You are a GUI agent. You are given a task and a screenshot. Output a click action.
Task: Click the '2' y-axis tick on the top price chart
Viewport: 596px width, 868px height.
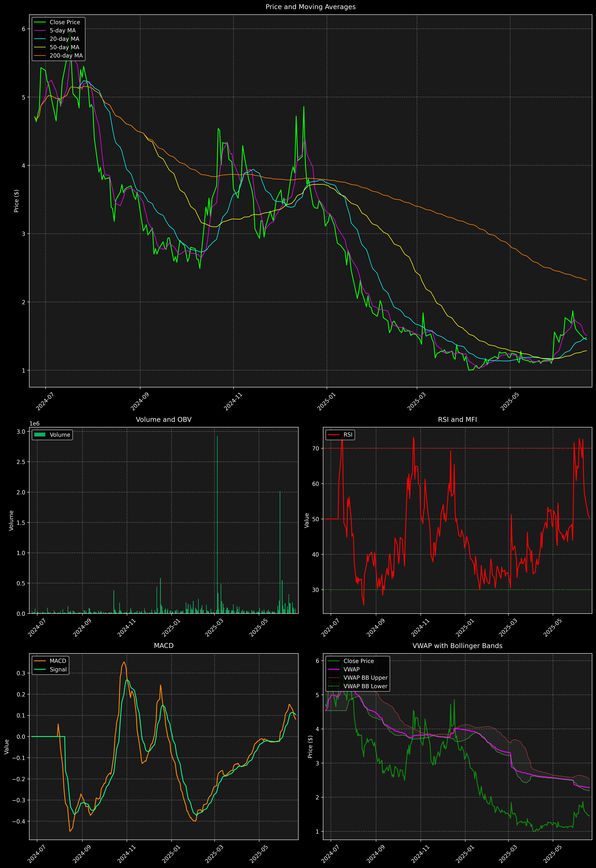pos(23,302)
